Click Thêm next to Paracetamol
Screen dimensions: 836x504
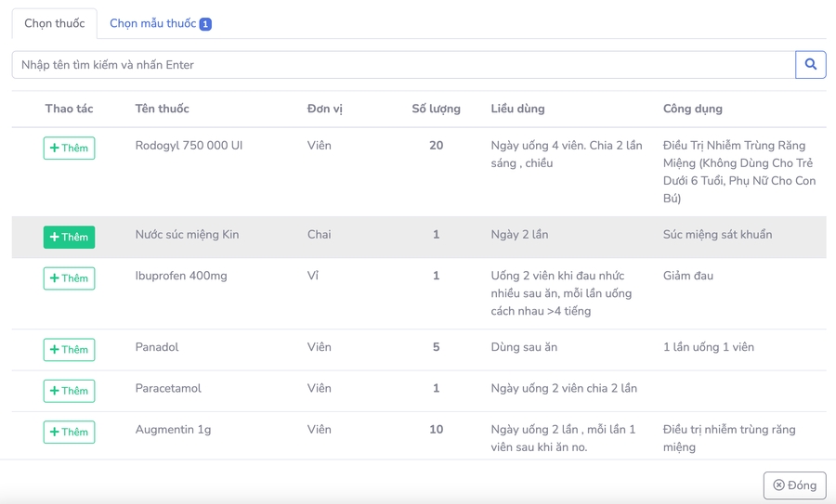[x=69, y=391]
